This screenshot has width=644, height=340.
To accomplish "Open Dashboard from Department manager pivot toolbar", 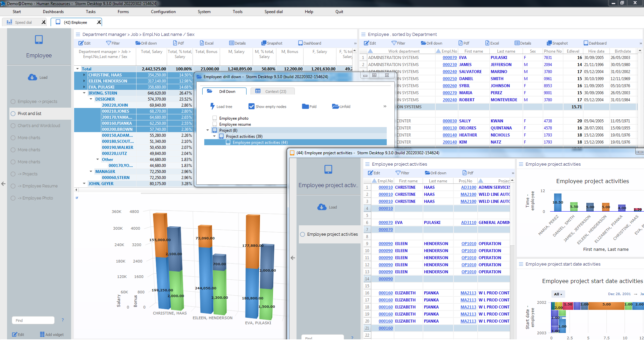I will (310, 43).
